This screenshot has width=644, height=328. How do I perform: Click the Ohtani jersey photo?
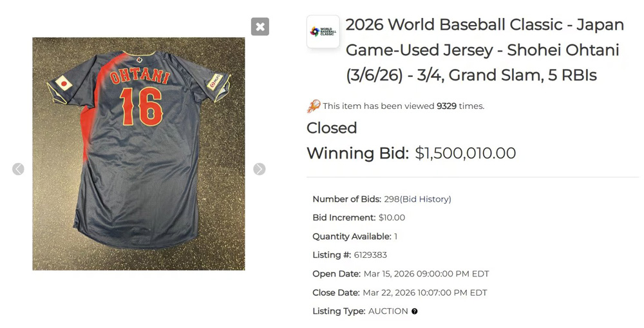pyautogui.click(x=138, y=153)
